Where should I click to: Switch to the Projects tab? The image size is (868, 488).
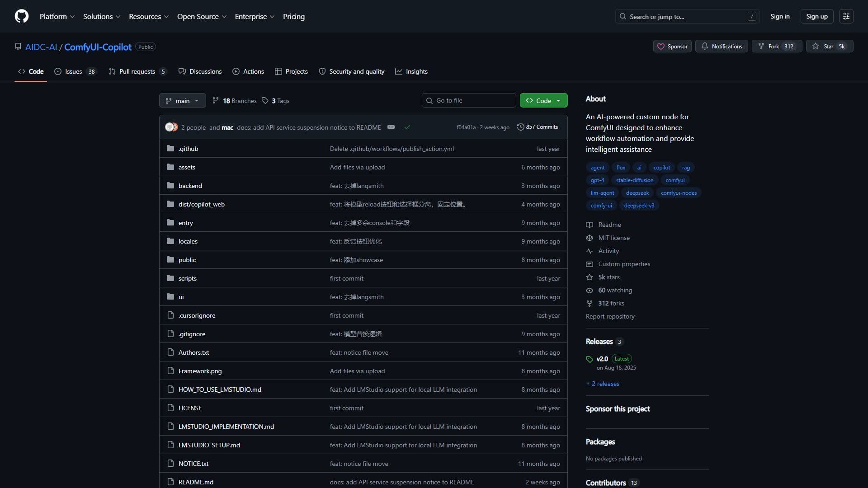[291, 71]
